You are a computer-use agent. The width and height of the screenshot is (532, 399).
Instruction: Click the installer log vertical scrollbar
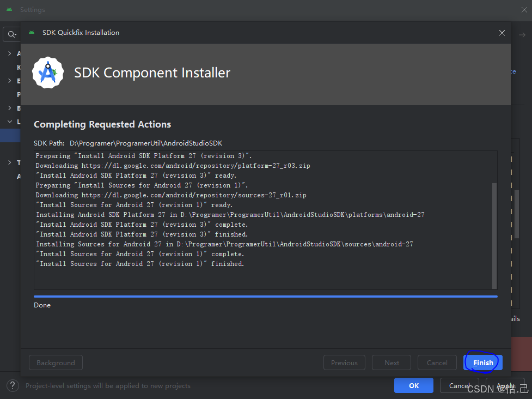click(494, 235)
